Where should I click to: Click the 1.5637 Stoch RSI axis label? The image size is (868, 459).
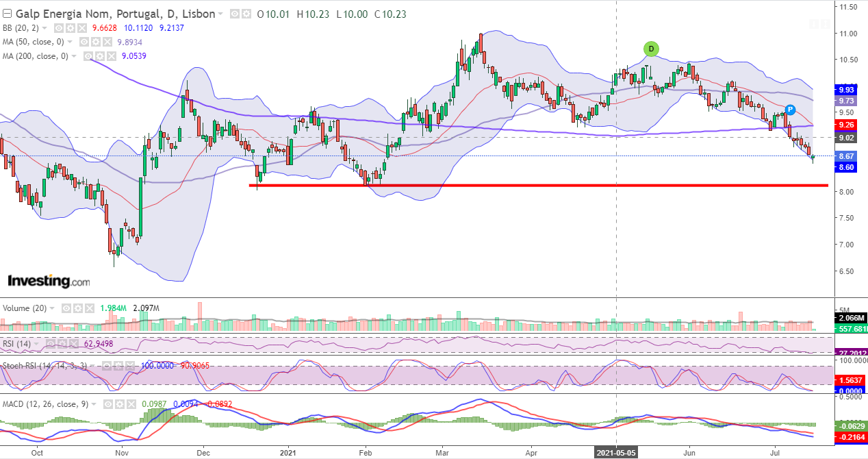(850, 380)
